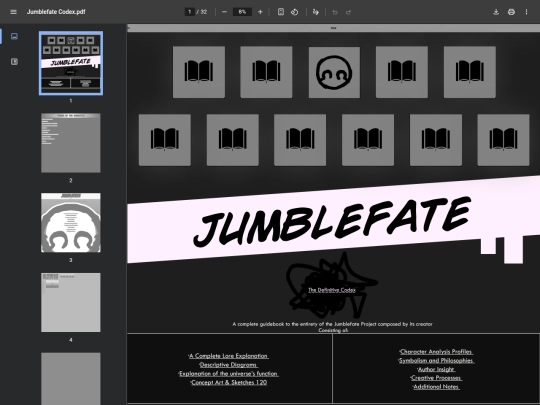540x405 pixels.
Task: Click the first book tile in top row
Action: (x=199, y=72)
